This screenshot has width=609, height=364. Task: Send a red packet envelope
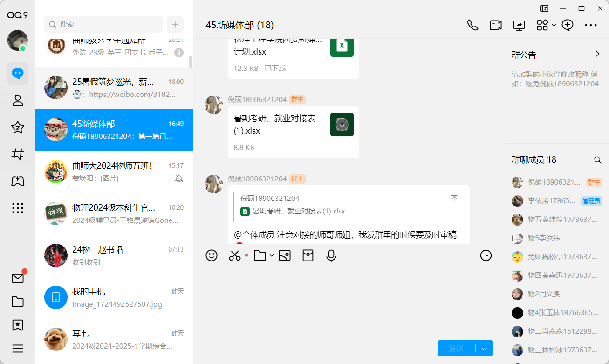click(308, 255)
